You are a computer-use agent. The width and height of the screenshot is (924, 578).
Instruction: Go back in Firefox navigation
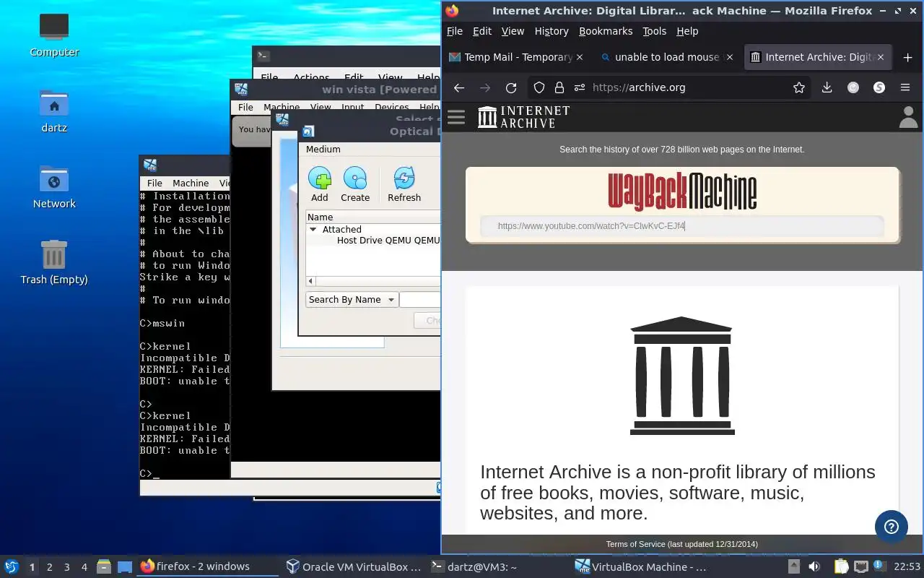(459, 87)
